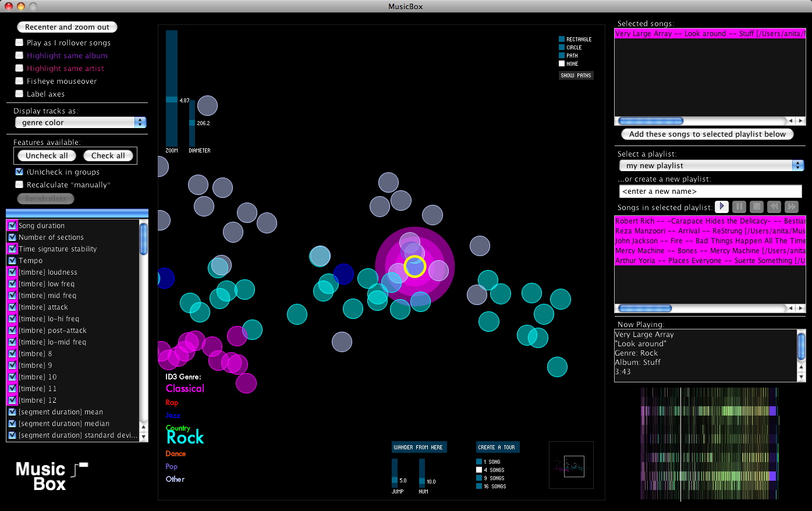This screenshot has width=812, height=511.
Task: Uncheck the (Un)check in groups option
Action: point(19,172)
